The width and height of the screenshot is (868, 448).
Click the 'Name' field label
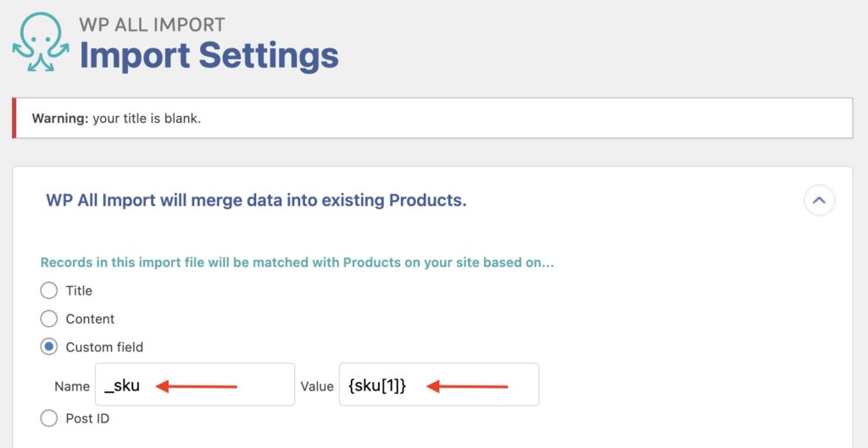72,386
